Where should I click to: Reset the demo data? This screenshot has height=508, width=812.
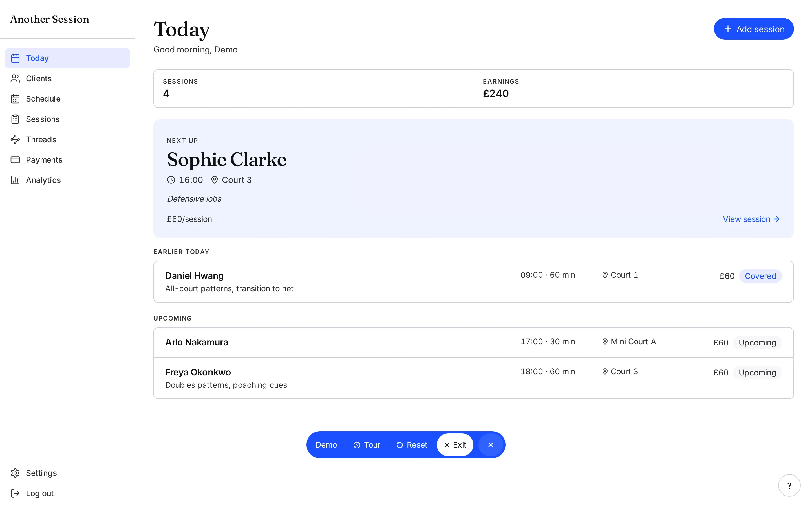pos(412,445)
